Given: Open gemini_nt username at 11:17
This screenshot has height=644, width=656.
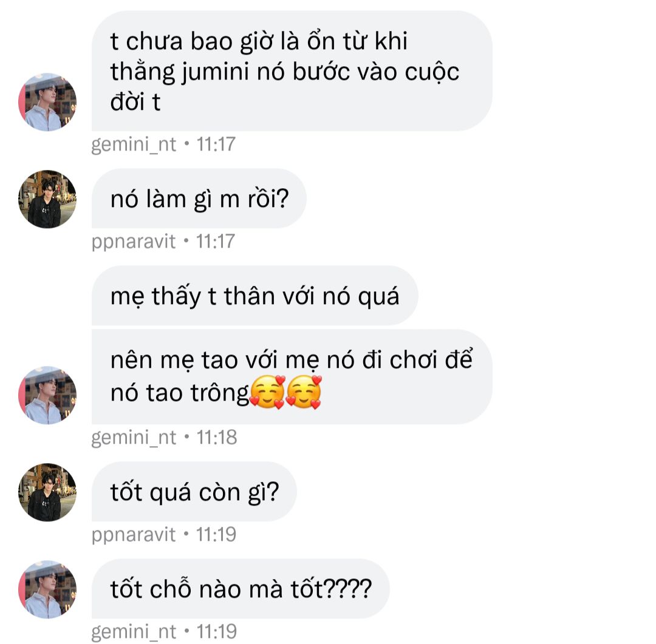Looking at the screenshot, I should [x=134, y=144].
